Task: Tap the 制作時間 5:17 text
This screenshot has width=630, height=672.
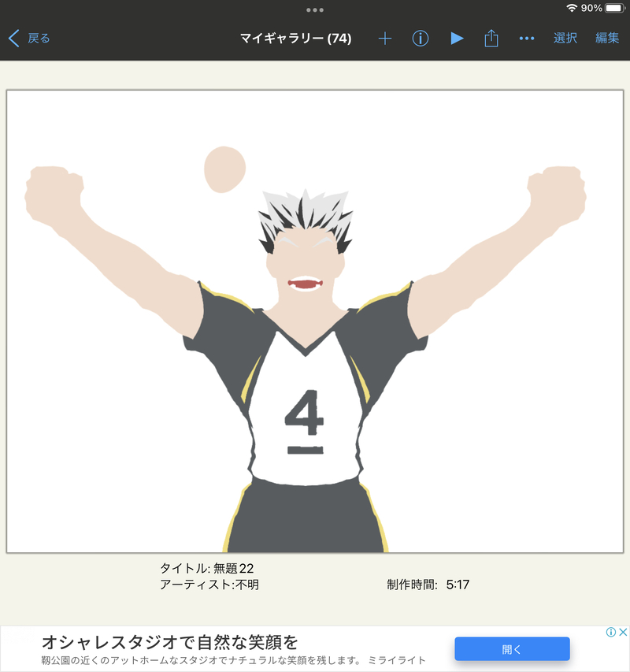Action: pos(428,585)
